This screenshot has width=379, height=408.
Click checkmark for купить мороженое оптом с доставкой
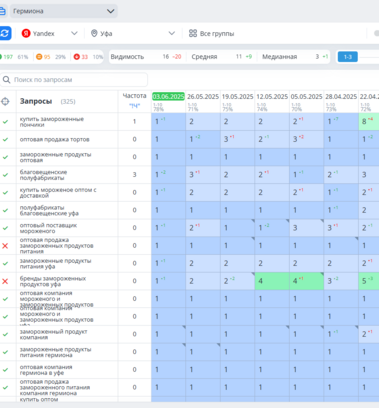click(x=5, y=192)
